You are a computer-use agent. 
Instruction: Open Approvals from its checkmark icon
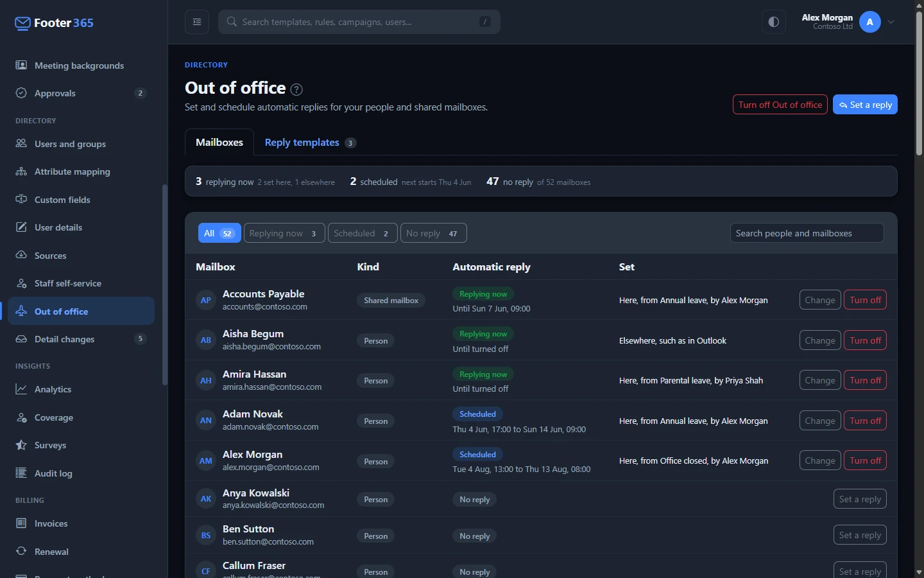pos(21,93)
